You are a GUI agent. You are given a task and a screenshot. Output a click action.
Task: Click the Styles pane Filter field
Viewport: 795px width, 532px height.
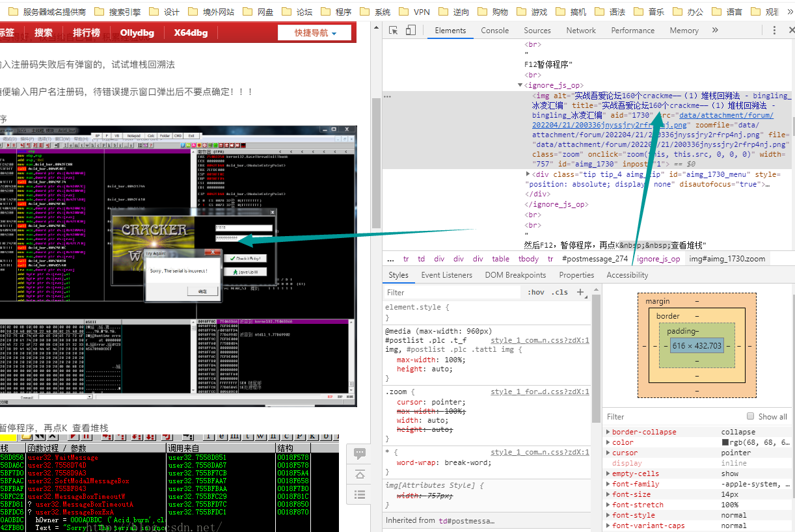click(x=452, y=292)
